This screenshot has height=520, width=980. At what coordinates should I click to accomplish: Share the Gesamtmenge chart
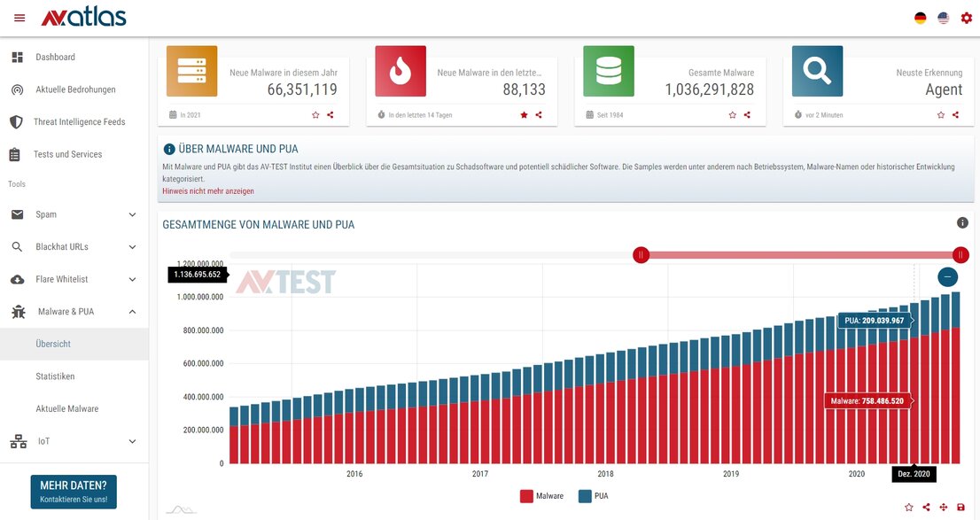coord(927,507)
